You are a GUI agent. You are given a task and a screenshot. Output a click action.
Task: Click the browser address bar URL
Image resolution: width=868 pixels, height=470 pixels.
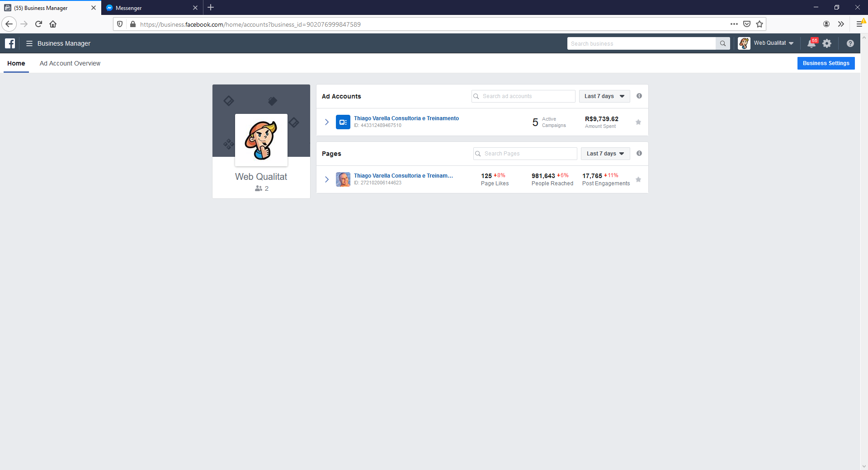(250, 24)
